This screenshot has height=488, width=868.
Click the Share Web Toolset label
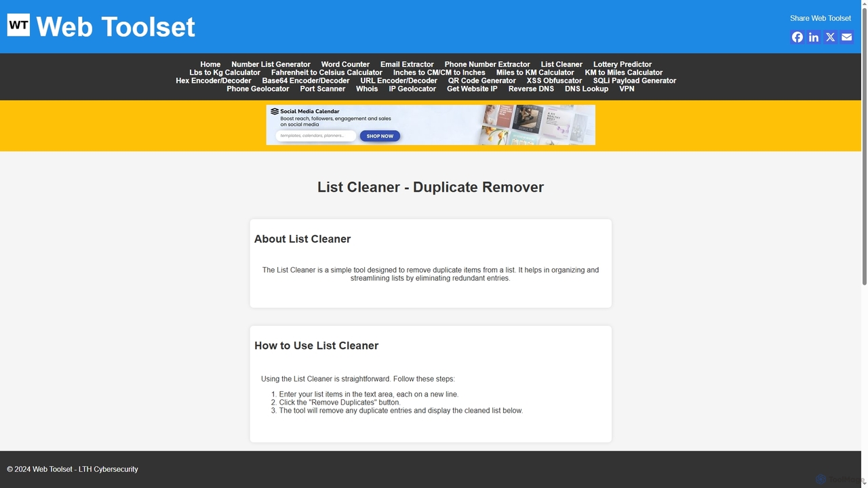pyautogui.click(x=821, y=18)
